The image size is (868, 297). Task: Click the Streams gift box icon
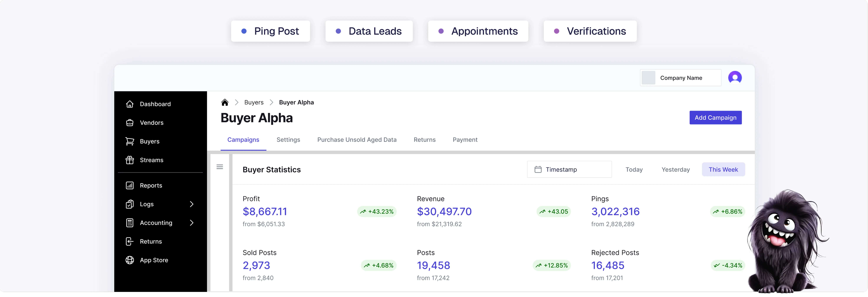point(130,160)
